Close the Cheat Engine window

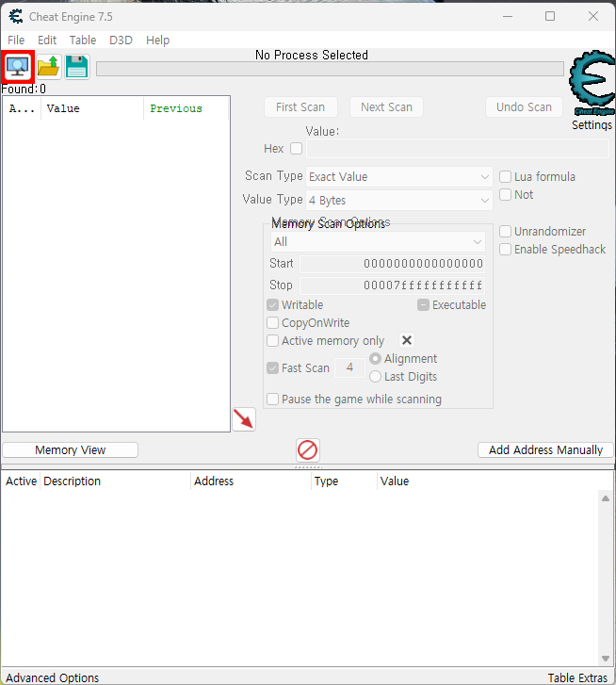pos(592,17)
